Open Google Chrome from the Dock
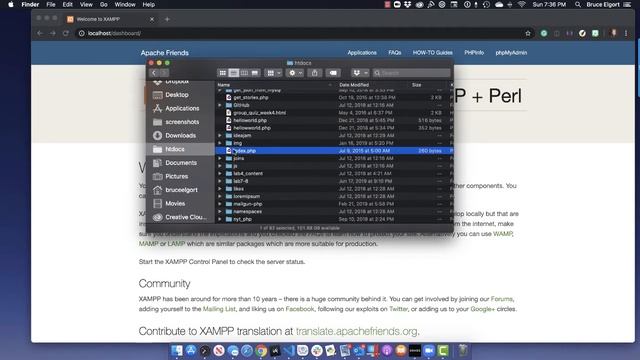Viewport: 640px width, 360px height. click(261, 351)
